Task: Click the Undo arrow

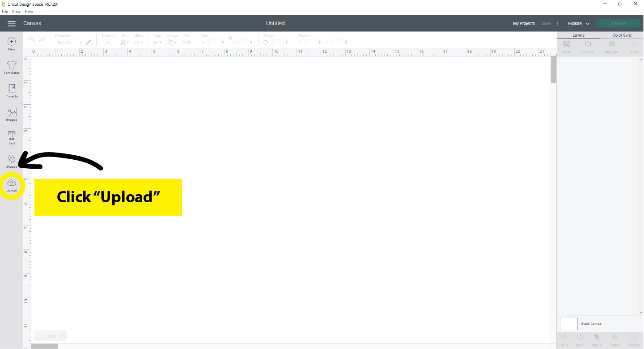Action: [32, 40]
